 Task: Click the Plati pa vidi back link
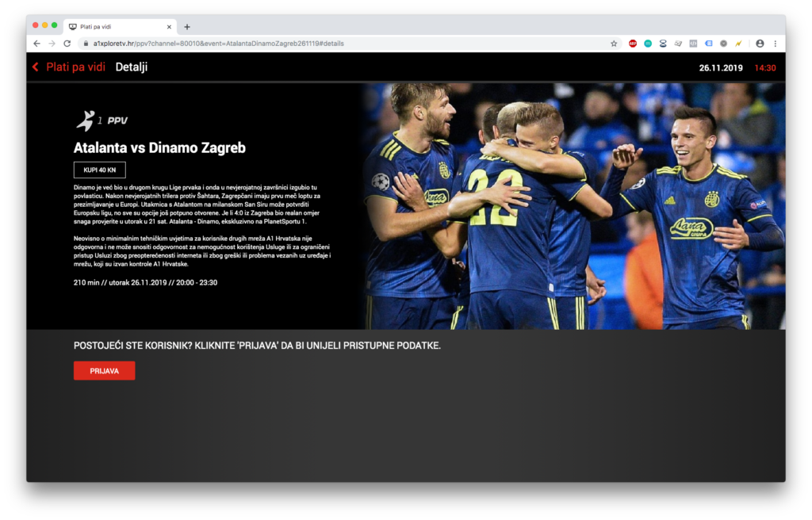75,67
